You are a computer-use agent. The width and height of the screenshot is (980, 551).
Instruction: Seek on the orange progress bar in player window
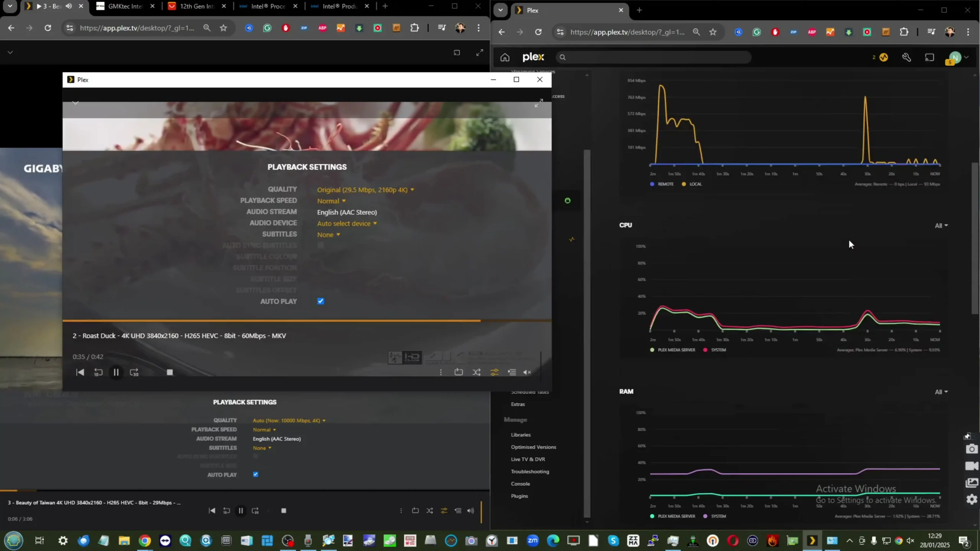click(x=307, y=320)
